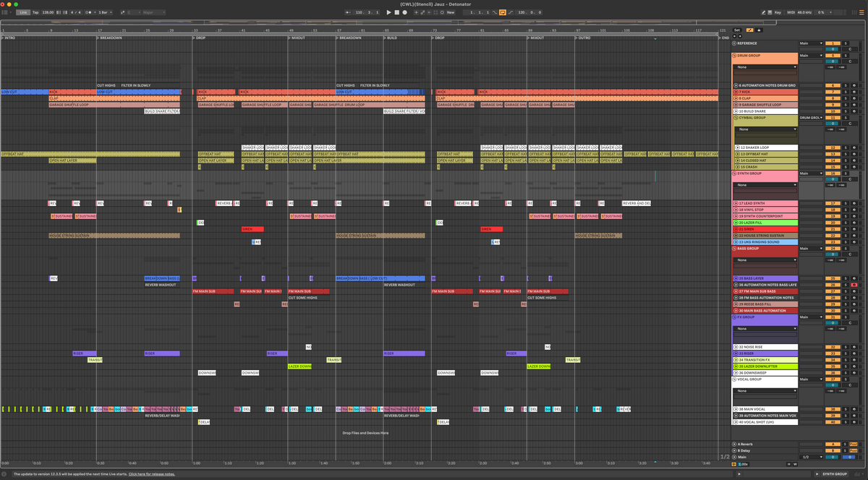
Task: Click here for release notes link
Action: click(x=151, y=473)
